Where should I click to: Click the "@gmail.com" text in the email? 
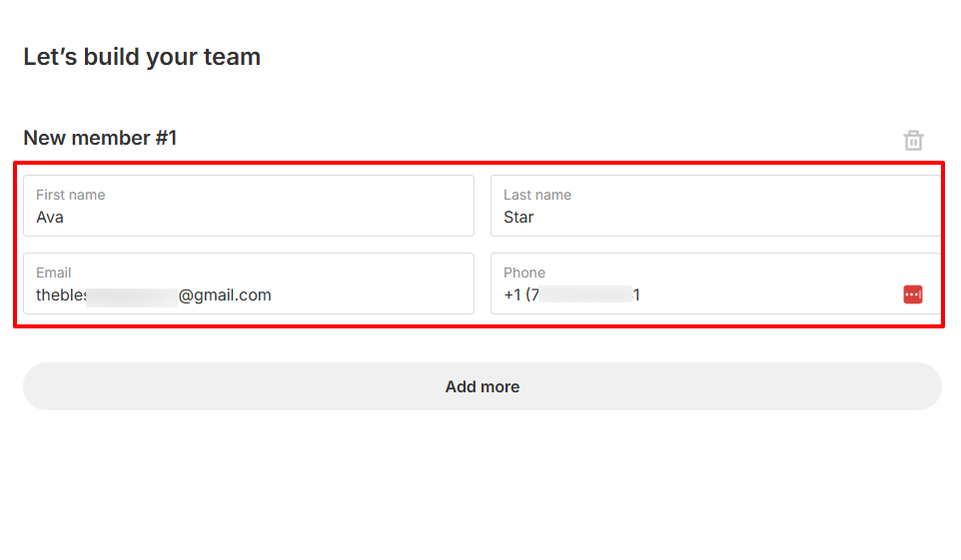coord(225,294)
